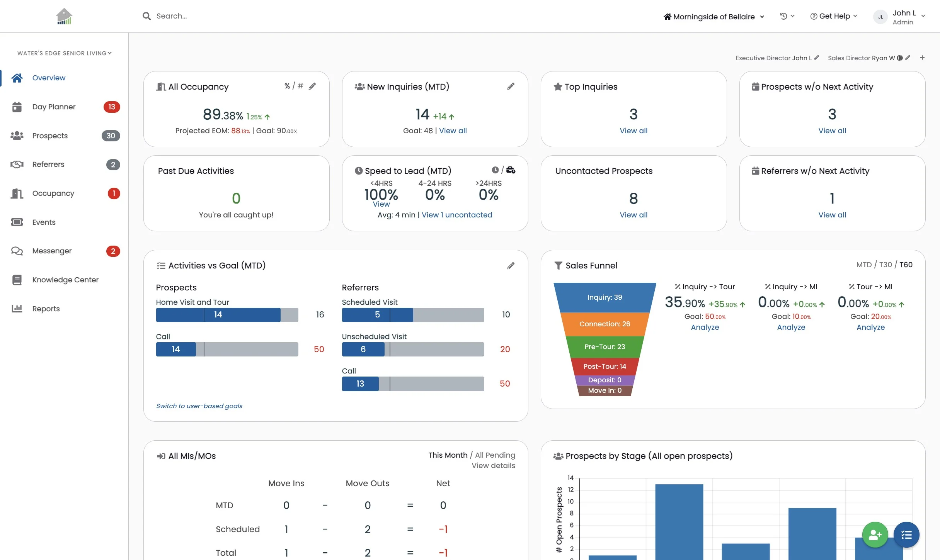Go to Reports in the sidebar
Image resolution: width=940 pixels, height=560 pixels.
point(46,309)
